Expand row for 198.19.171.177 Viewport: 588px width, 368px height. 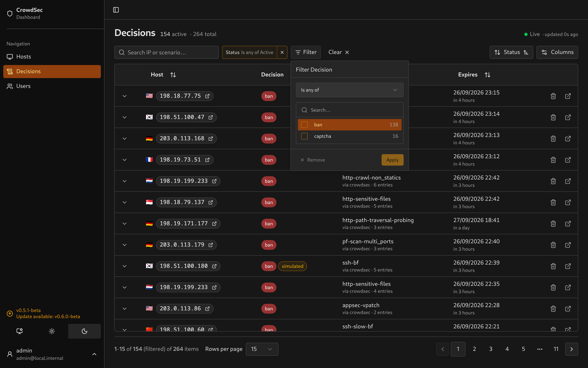click(x=125, y=224)
